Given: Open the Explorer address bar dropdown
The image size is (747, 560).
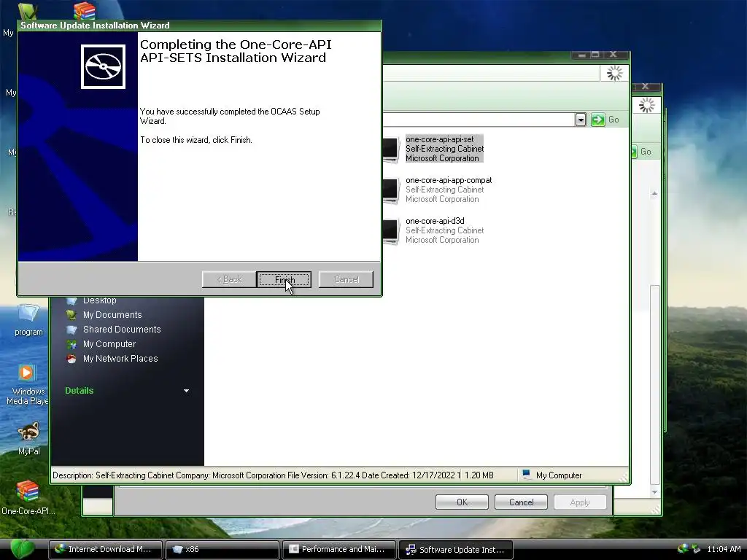Looking at the screenshot, I should pyautogui.click(x=580, y=120).
